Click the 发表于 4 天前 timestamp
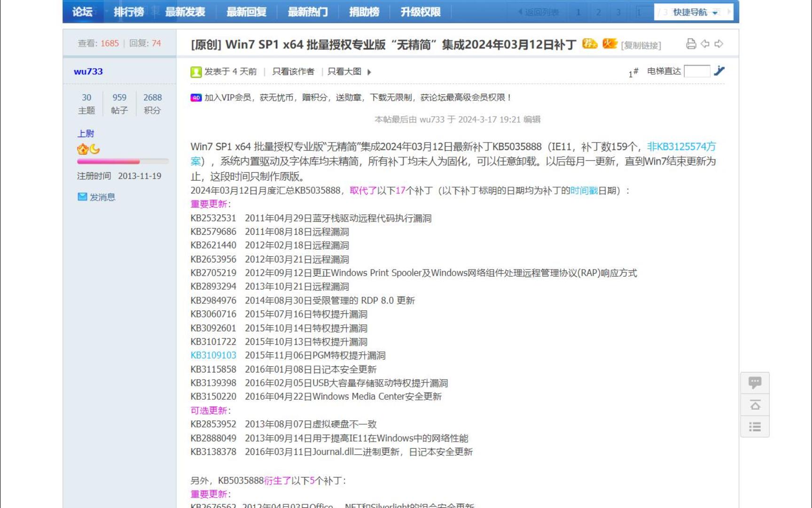 230,71
